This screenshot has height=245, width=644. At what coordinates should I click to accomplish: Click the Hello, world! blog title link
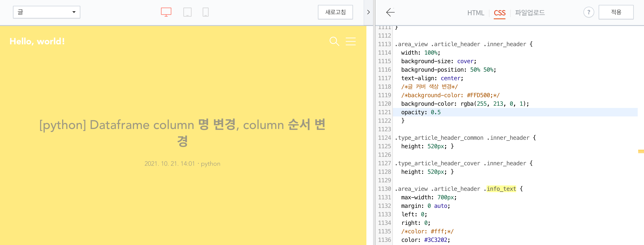point(37,41)
